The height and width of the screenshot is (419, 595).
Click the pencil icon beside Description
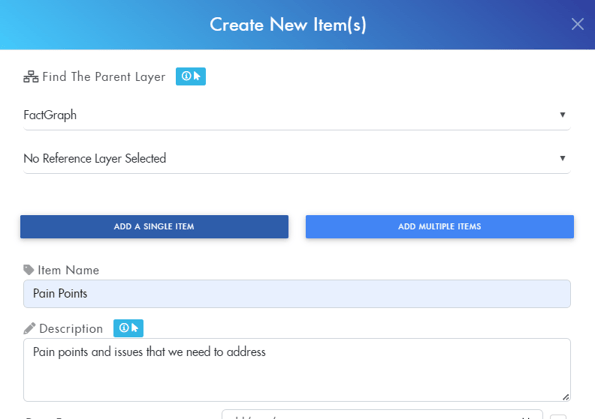click(29, 328)
